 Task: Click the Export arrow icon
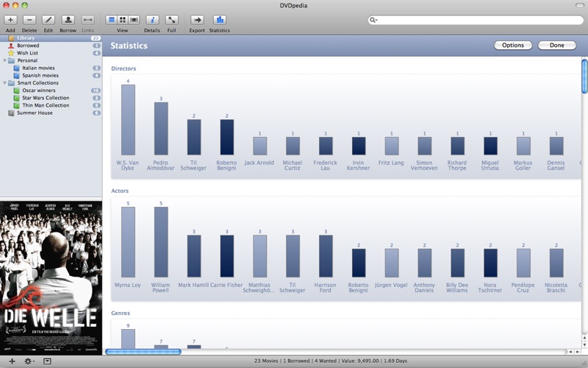[197, 20]
